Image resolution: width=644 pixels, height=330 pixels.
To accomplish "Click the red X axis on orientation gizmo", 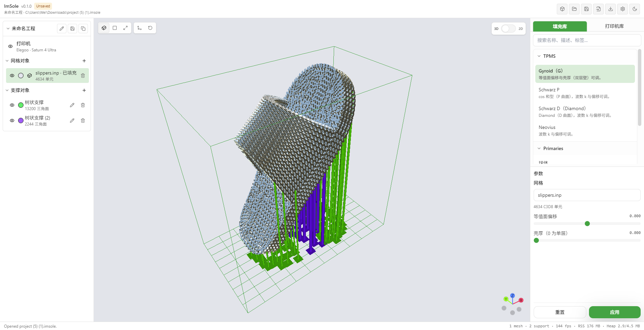I will [521, 300].
